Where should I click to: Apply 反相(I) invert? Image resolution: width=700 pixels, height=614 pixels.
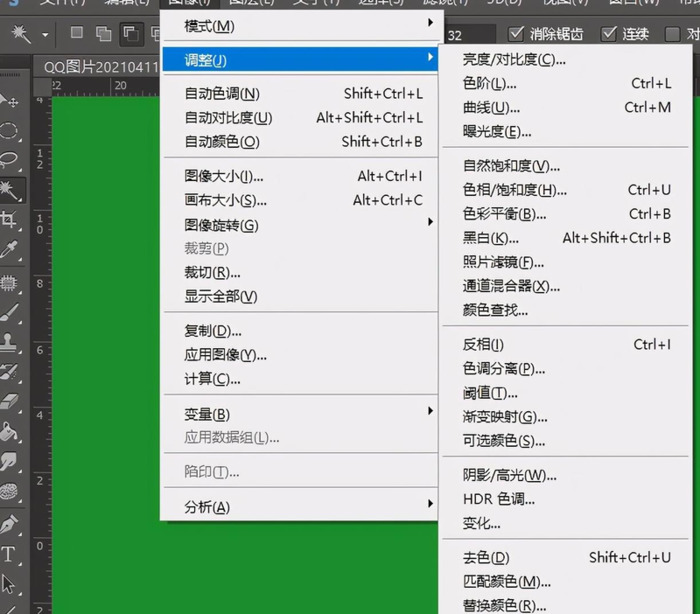click(x=565, y=345)
